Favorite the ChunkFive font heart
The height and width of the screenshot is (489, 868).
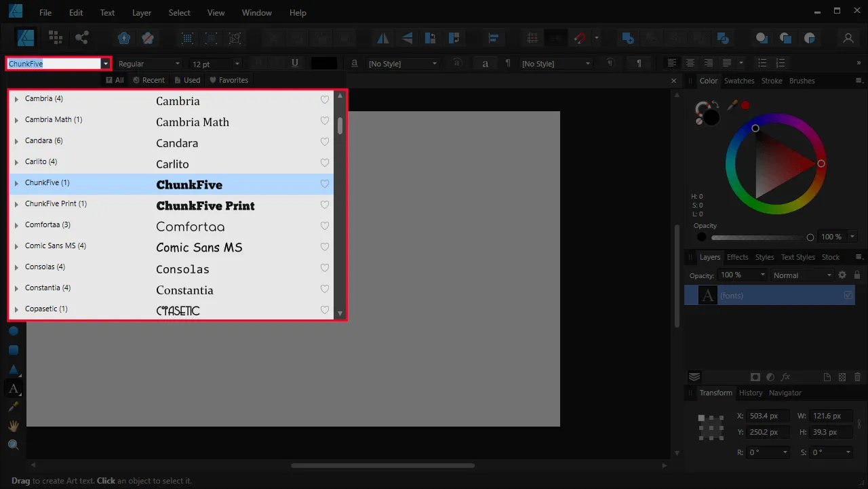click(325, 184)
